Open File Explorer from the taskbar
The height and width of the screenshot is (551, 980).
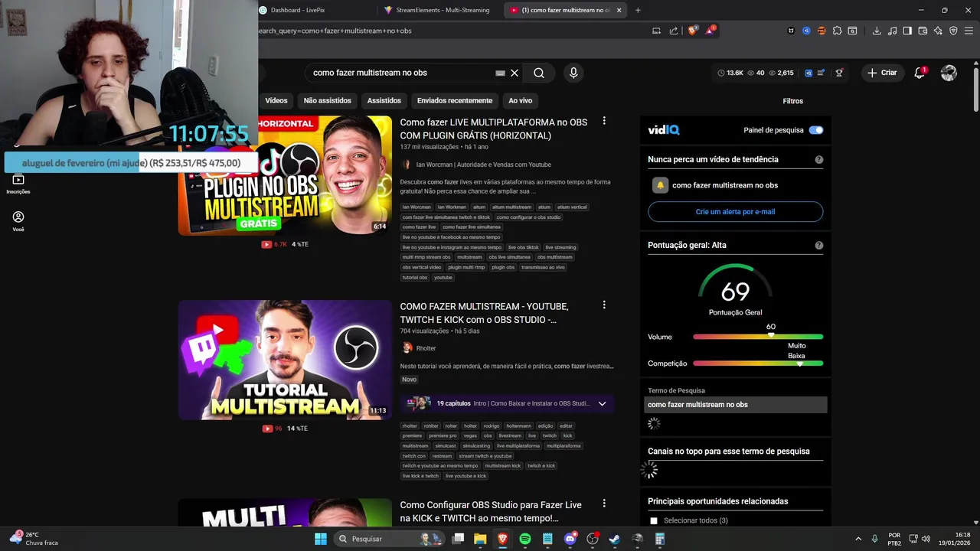point(480,539)
